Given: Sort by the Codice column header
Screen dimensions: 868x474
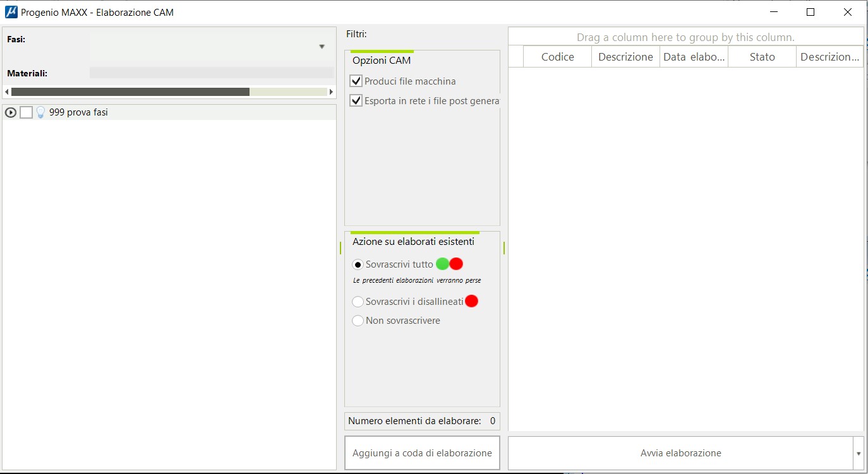Looking at the screenshot, I should pyautogui.click(x=558, y=57).
